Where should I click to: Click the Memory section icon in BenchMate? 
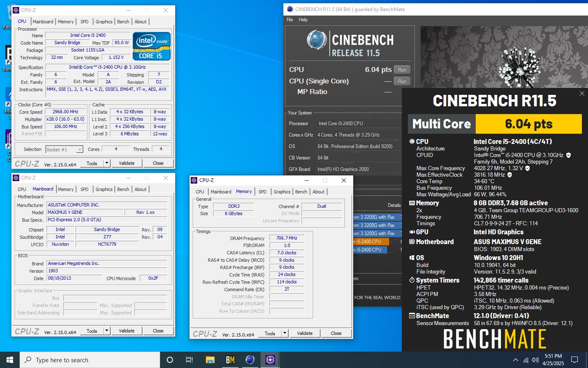pos(412,203)
